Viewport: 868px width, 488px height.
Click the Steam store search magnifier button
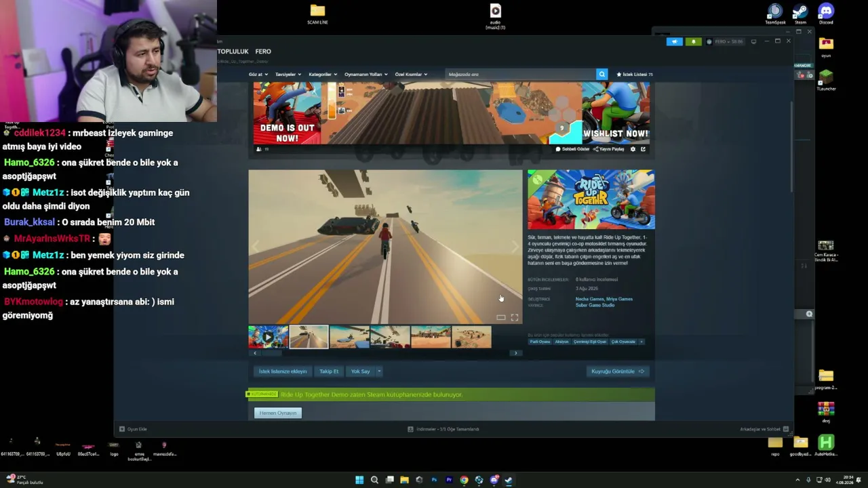(601, 74)
